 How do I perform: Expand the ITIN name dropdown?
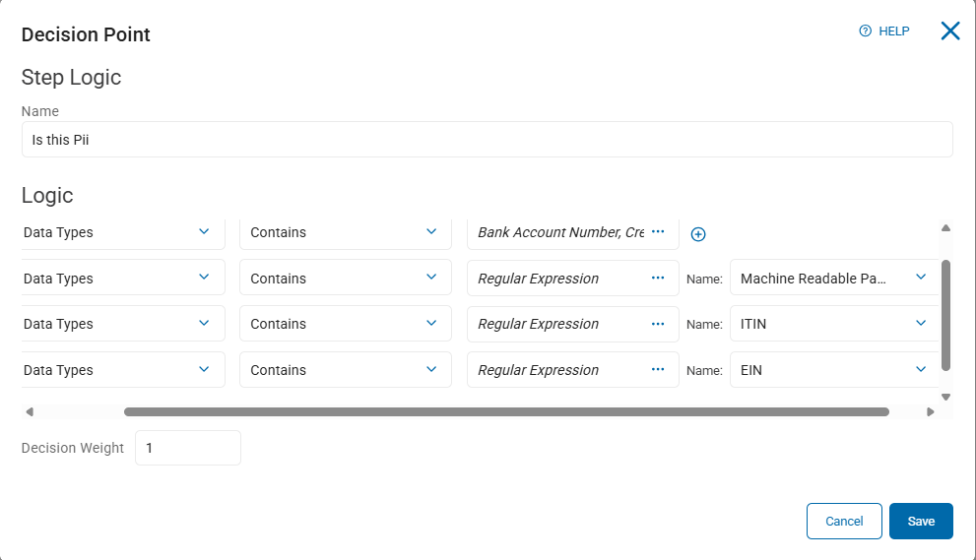(921, 324)
